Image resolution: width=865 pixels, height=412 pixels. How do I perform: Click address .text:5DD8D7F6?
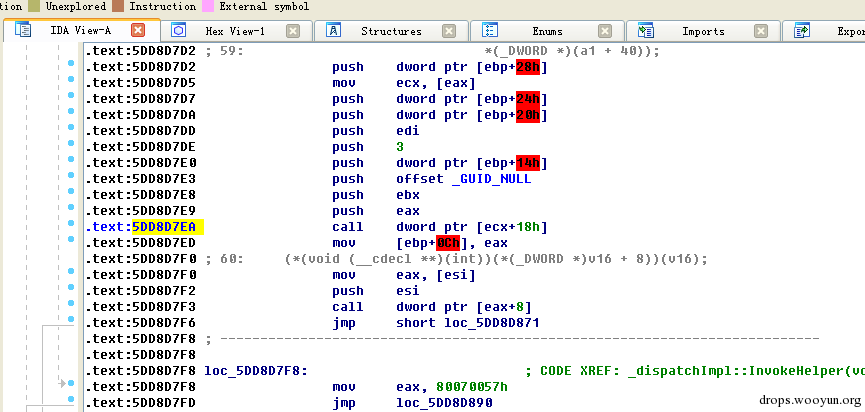141,323
